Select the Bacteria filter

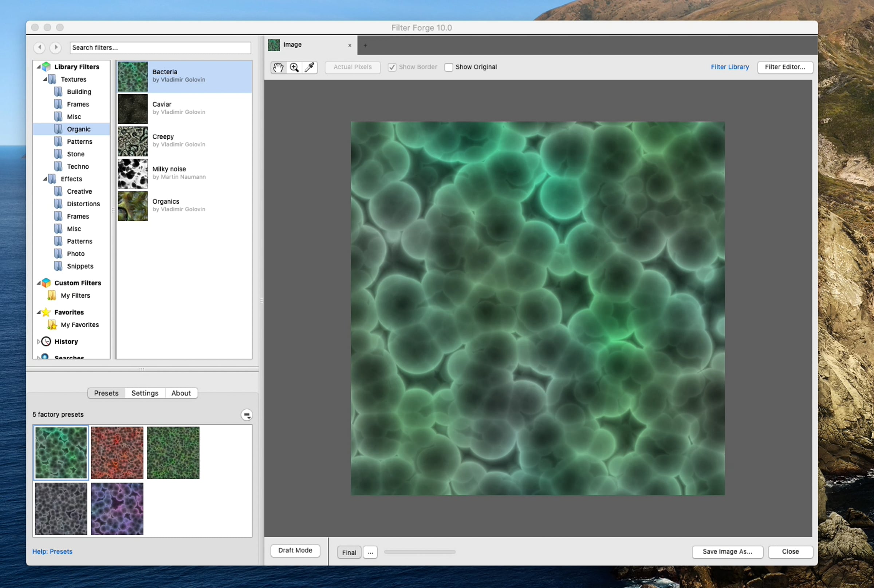click(x=184, y=76)
